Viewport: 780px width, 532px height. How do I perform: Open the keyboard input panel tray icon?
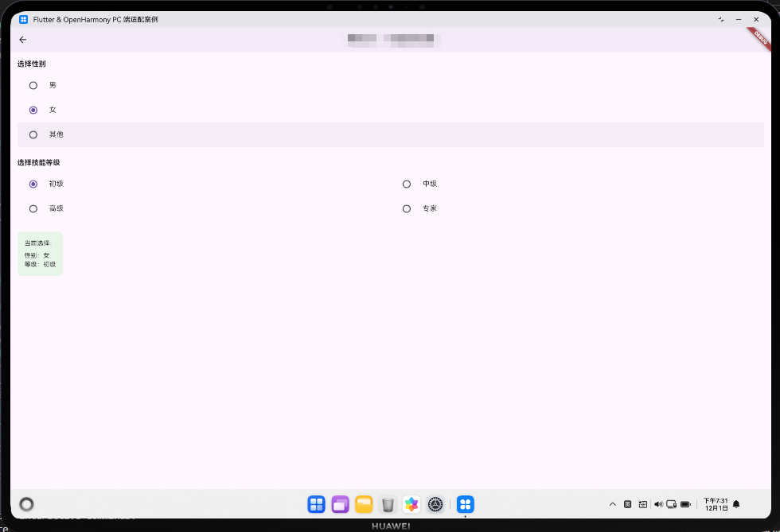click(x=643, y=504)
